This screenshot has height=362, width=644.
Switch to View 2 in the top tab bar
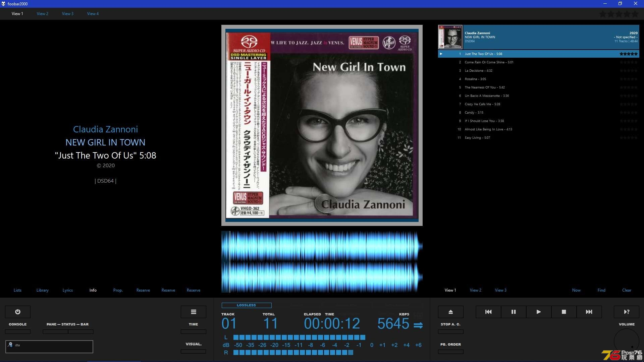coord(43,14)
